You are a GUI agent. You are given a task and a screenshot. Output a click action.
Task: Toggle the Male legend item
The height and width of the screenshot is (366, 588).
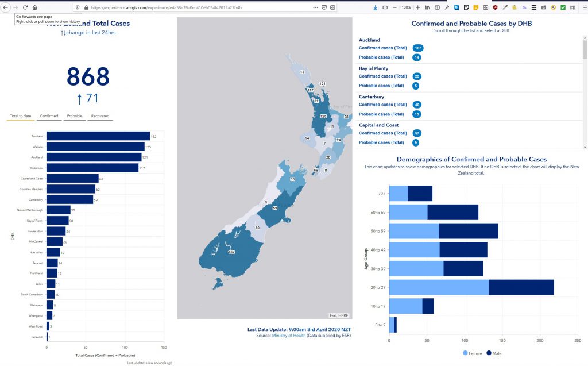[493, 353]
